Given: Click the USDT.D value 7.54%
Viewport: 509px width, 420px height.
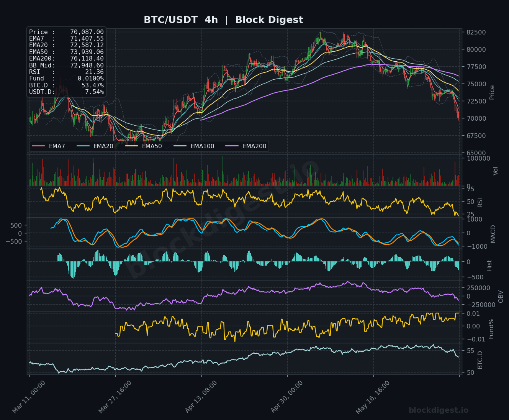Looking at the screenshot, I should [x=94, y=92].
